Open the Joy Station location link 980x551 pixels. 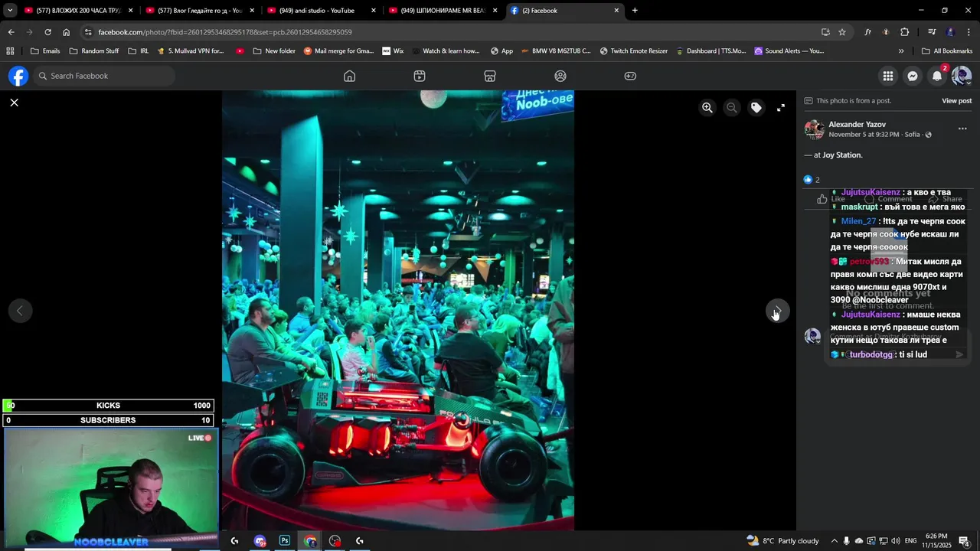click(x=841, y=155)
